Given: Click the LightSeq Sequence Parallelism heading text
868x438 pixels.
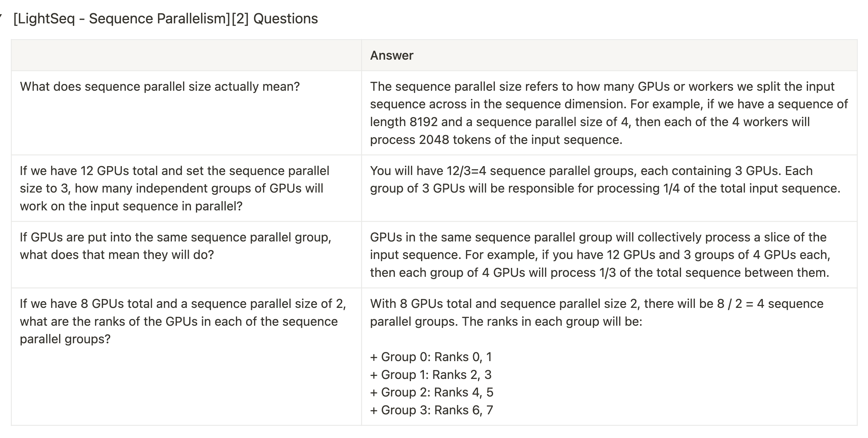Looking at the screenshot, I should click(165, 18).
